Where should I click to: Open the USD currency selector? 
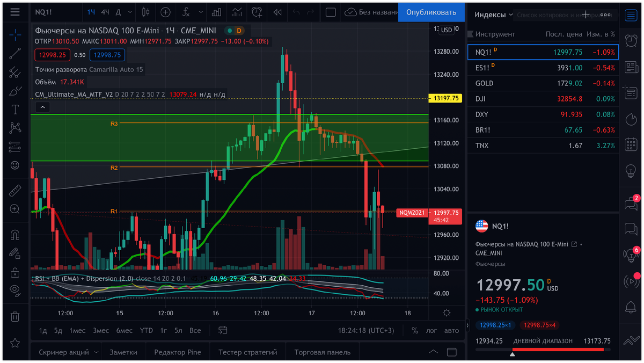(447, 30)
